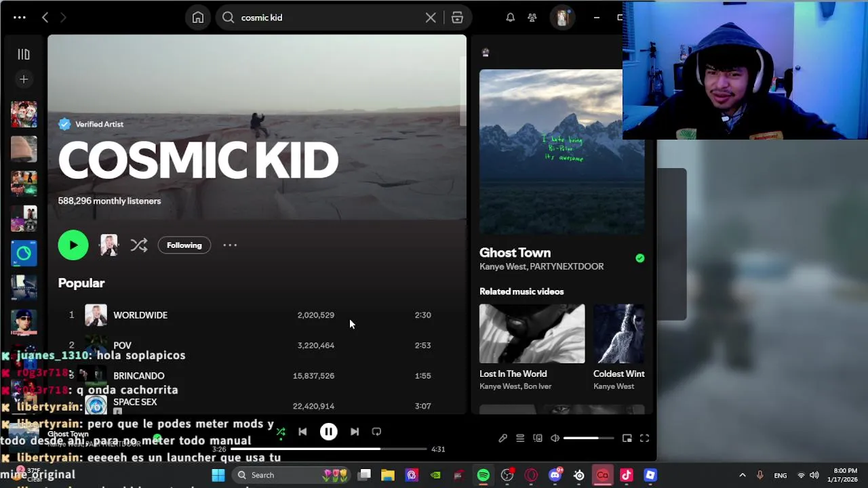Image resolution: width=868 pixels, height=488 pixels.
Task: Open the artist pick thumbnail beside play button
Action: point(108,245)
